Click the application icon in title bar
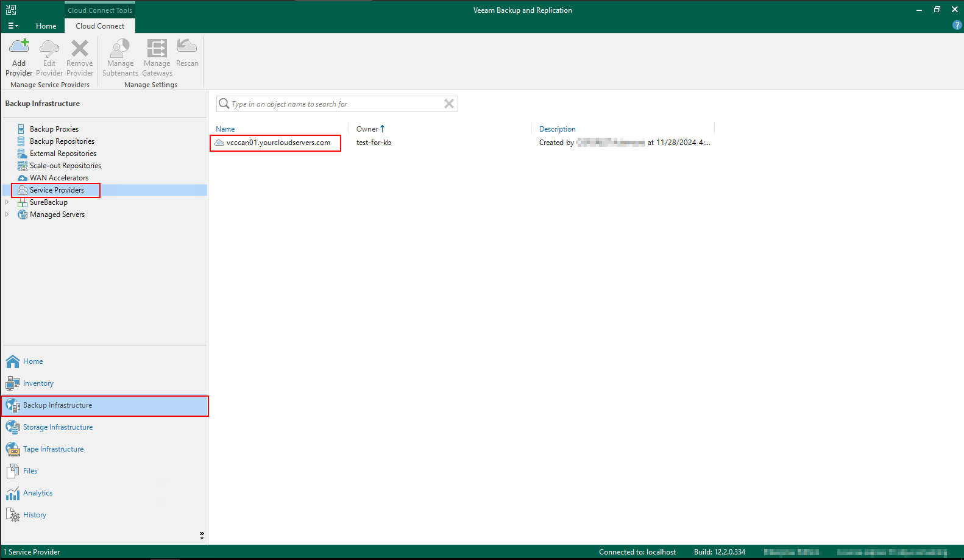964x560 pixels. click(11, 10)
